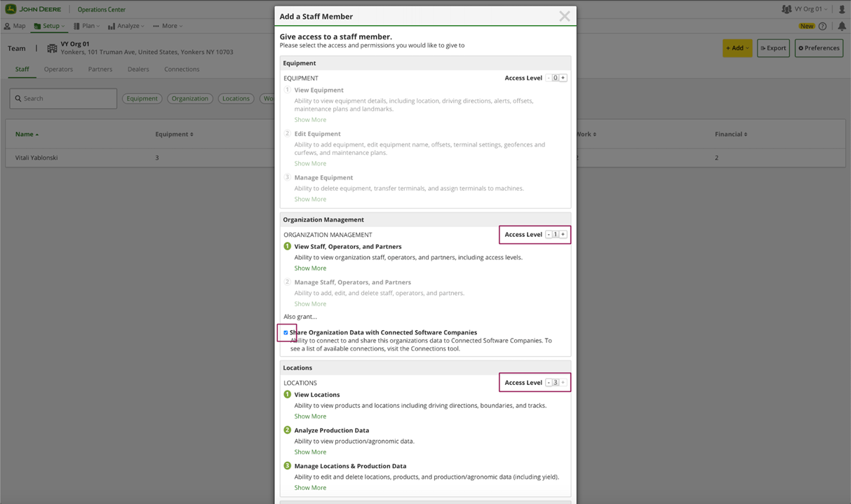The image size is (851, 504).
Task: Close the Add a Staff Member dialog
Action: (x=564, y=16)
